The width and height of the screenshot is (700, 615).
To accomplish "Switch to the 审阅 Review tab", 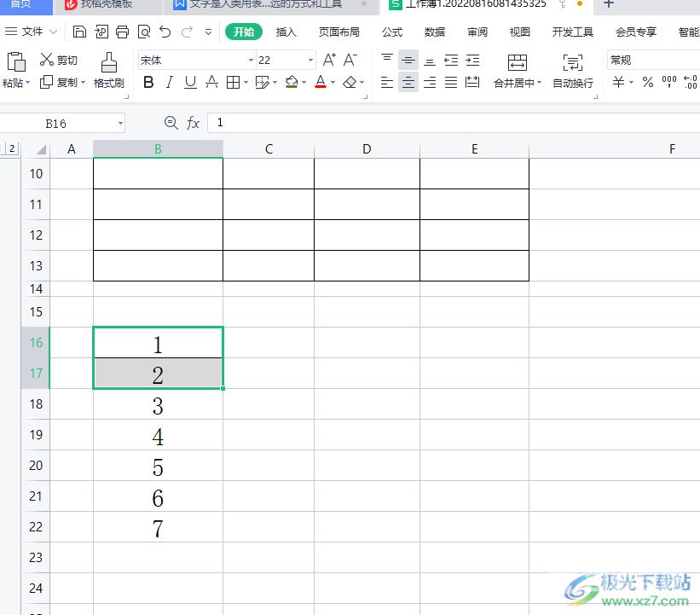I will pyautogui.click(x=477, y=32).
